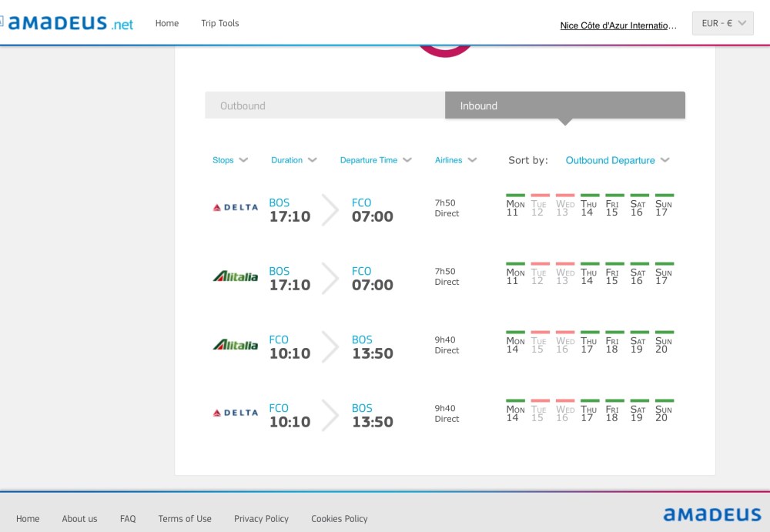Click the Alitalia logo on BOS to FCO row
This screenshot has width=770, height=532.
coord(236,276)
